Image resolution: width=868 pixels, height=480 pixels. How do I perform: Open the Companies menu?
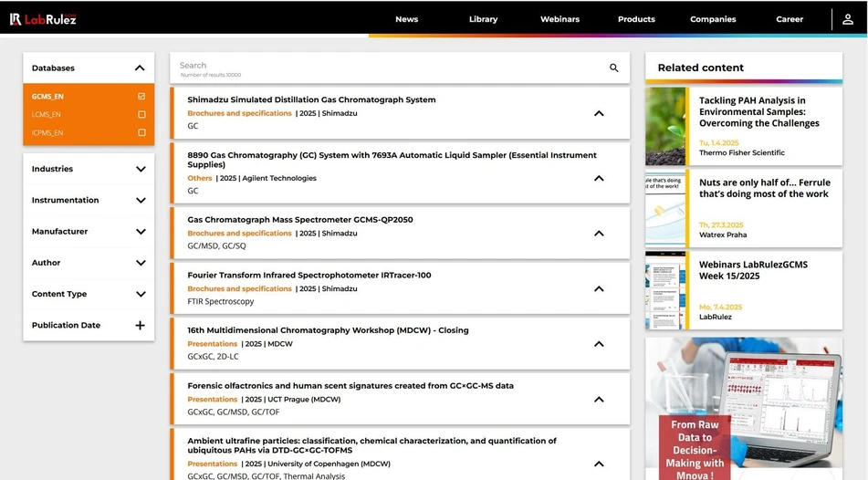click(x=713, y=19)
